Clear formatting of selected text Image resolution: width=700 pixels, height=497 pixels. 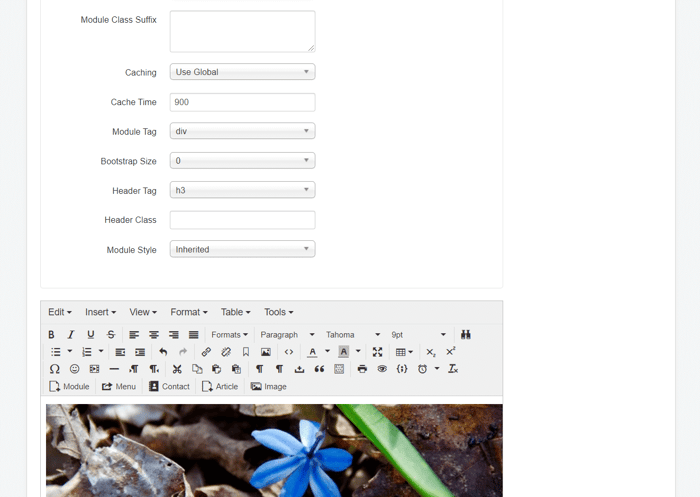(x=453, y=369)
